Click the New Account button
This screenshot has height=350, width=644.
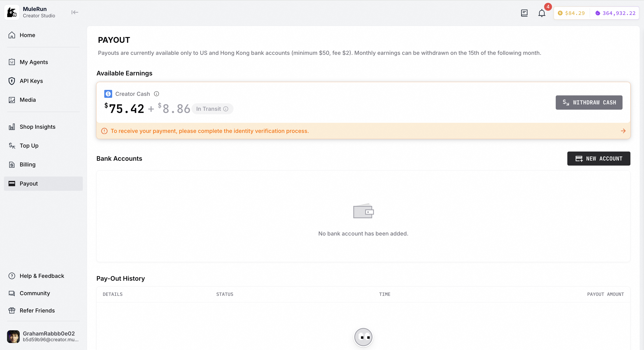pos(598,159)
